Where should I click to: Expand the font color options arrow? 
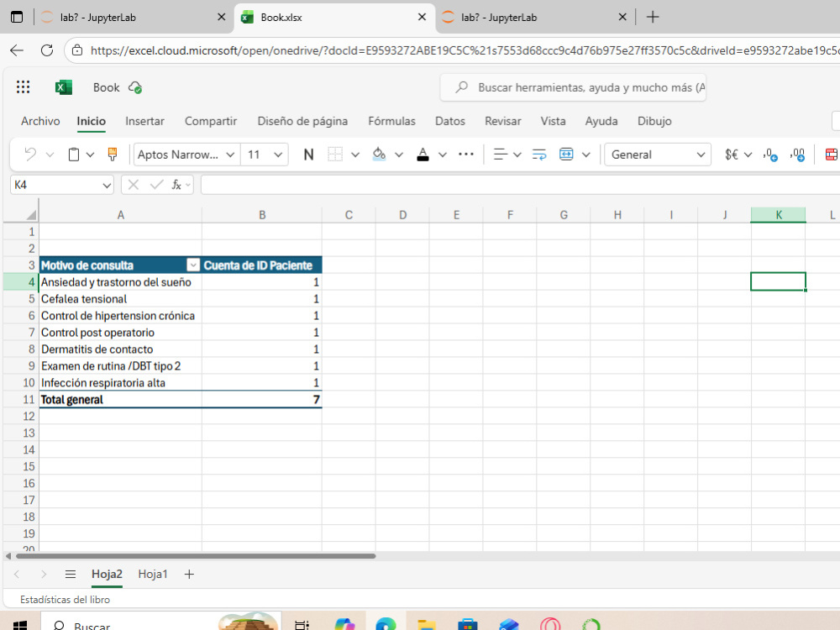pyautogui.click(x=443, y=155)
